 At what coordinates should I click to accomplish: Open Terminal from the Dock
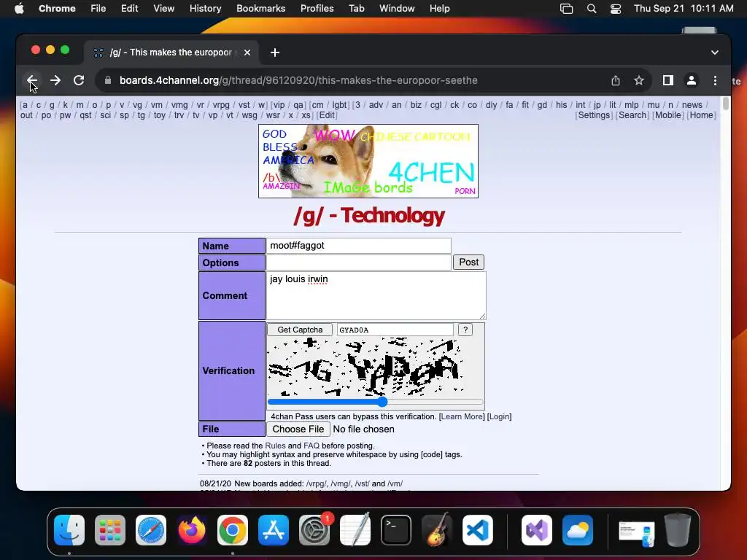[x=396, y=530]
